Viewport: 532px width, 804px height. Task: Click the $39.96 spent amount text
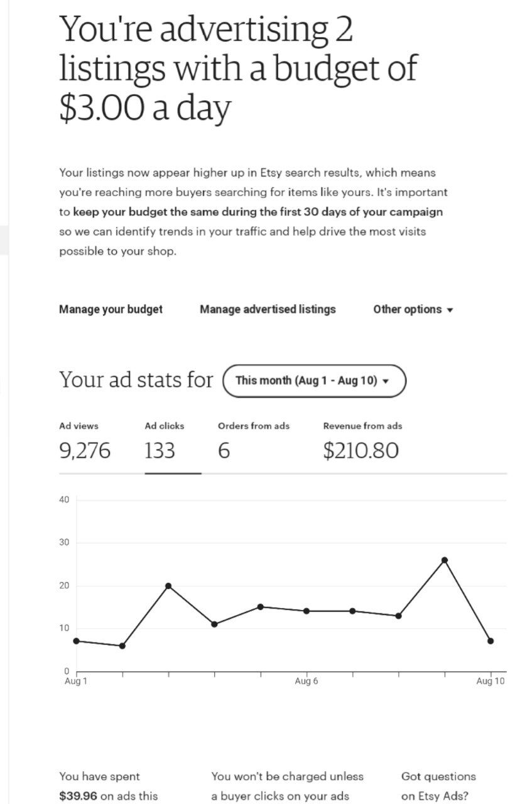[x=78, y=796]
